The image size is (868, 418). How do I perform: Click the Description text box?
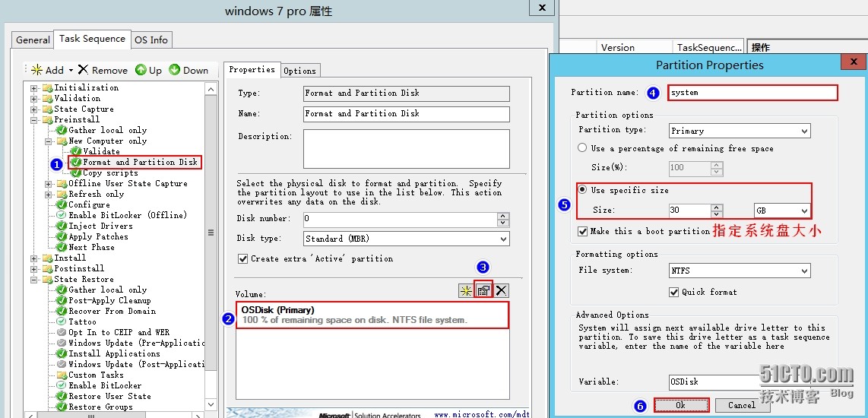tap(407, 148)
